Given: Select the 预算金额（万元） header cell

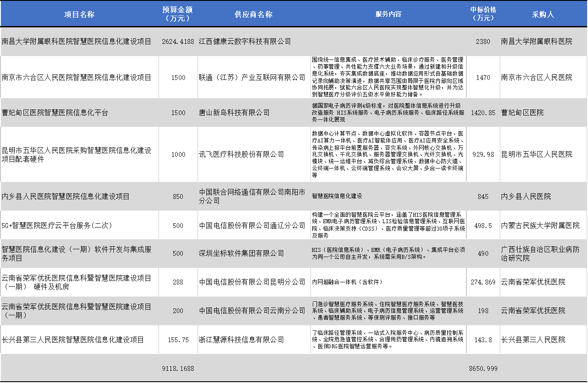Looking at the screenshot, I should coord(178,14).
